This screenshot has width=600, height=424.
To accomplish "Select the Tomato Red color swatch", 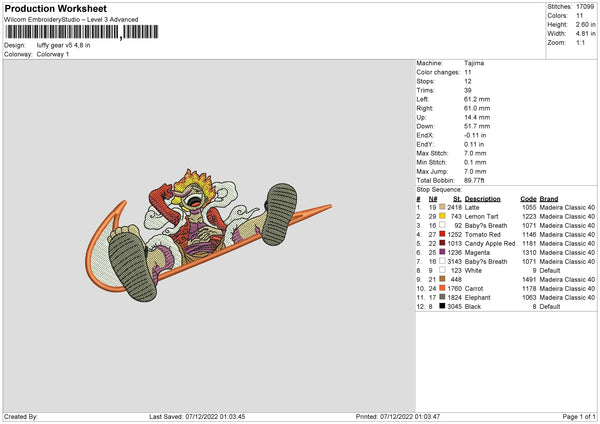I will tap(442, 234).
